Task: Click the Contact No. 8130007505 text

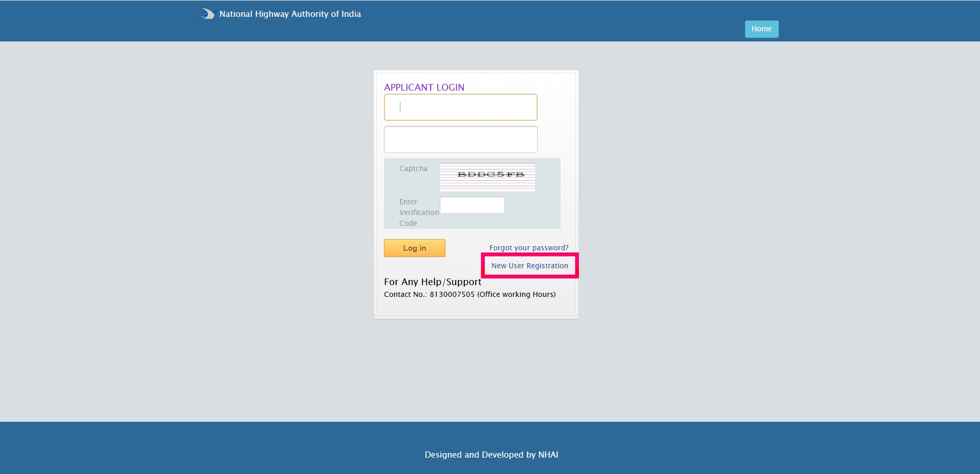Action: 470,294
